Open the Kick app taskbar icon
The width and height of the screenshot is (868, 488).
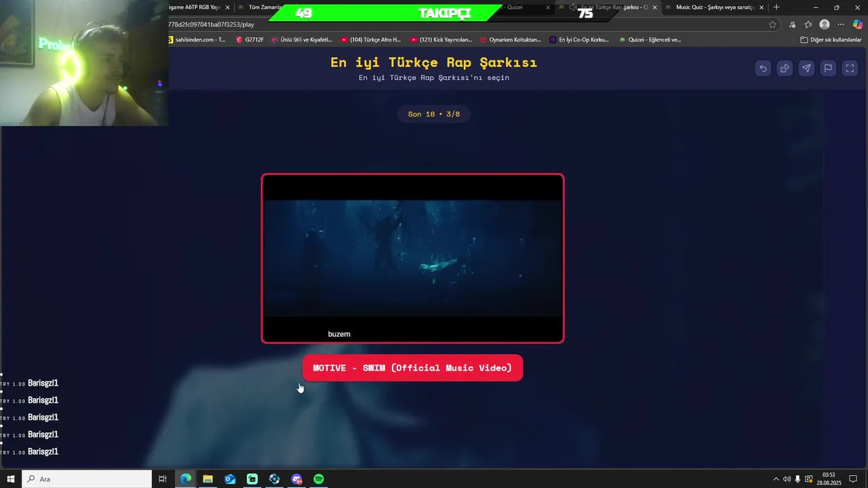(252, 479)
